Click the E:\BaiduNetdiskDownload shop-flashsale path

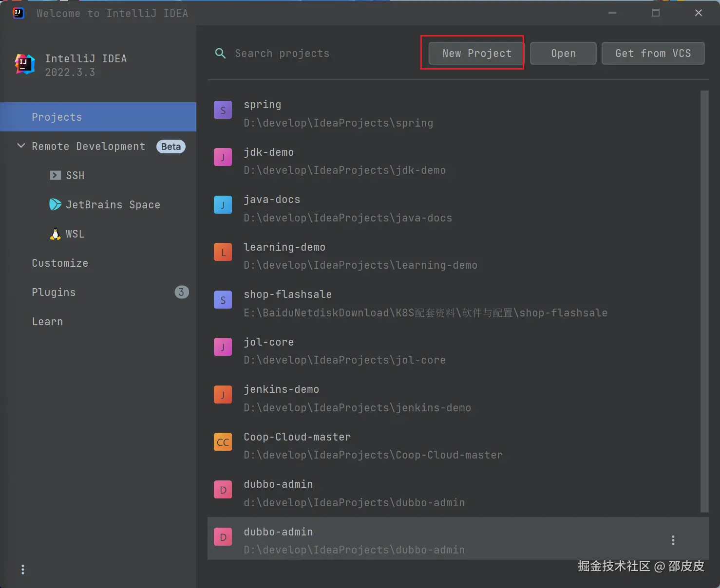coord(426,313)
